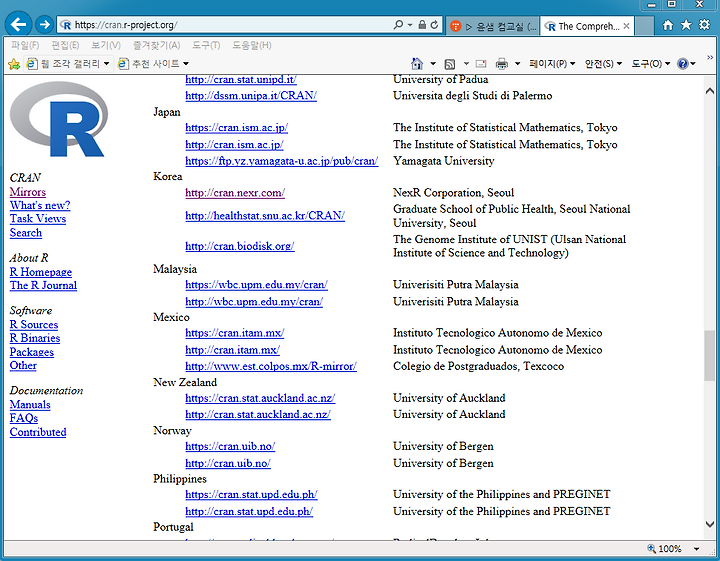Click the Help question mark icon
This screenshot has height=561, width=720.
click(683, 64)
